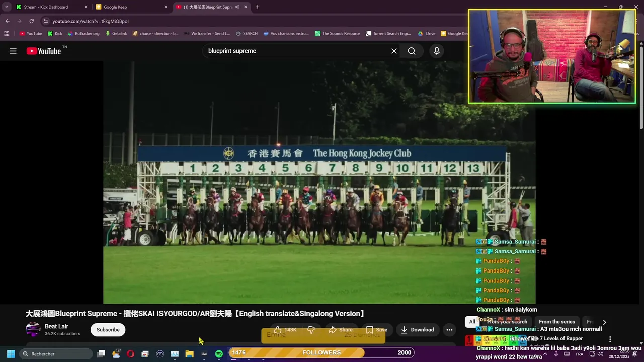
Task: Launch Opera from the taskbar
Action: [x=130, y=354]
